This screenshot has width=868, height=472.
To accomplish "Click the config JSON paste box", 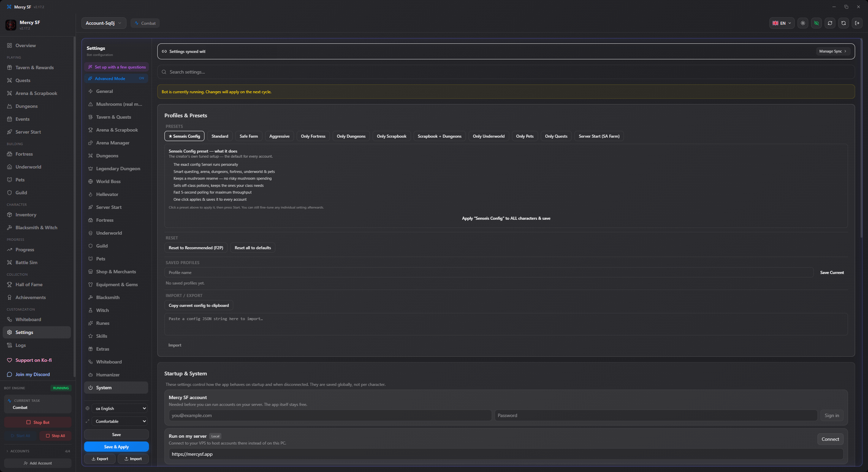I will click(x=506, y=324).
